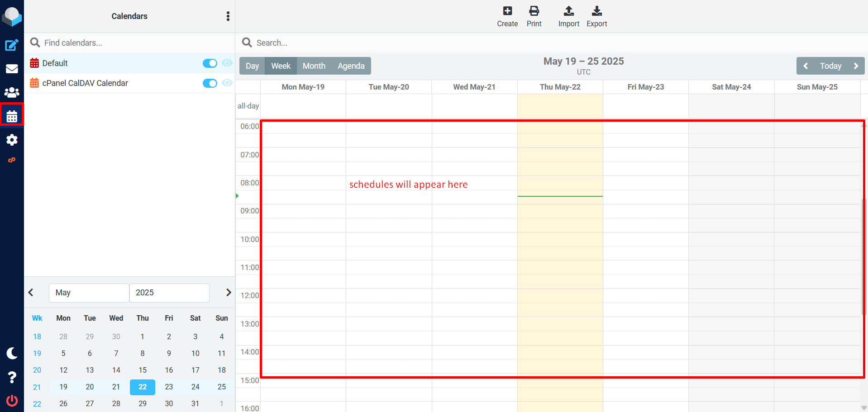Click the Today button
Screen dimensions: 868x412
coord(830,66)
